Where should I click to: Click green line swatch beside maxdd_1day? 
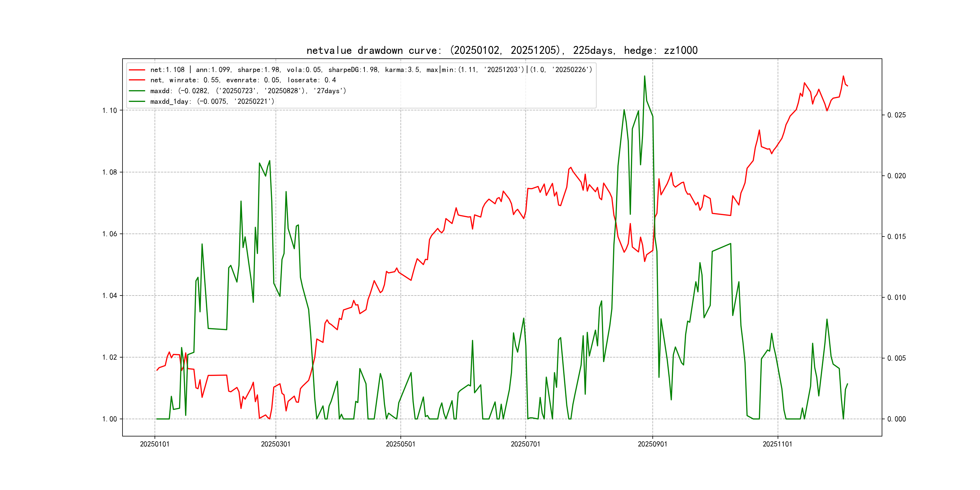[137, 101]
